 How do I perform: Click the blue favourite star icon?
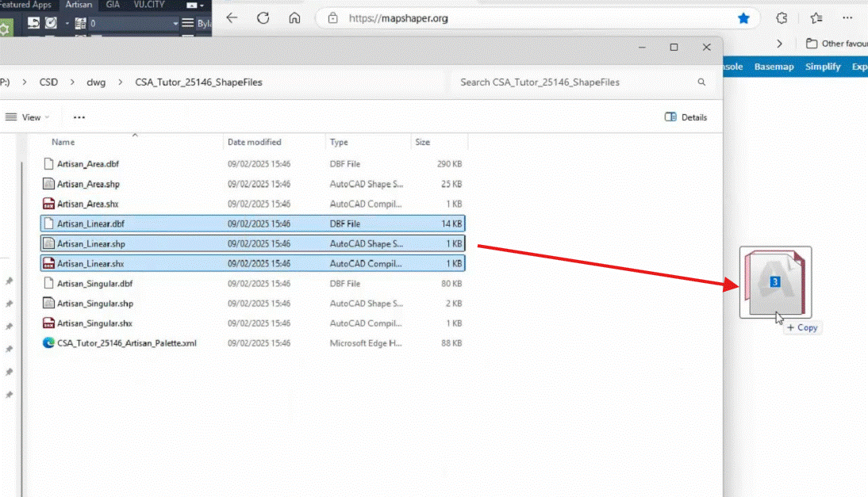click(743, 17)
